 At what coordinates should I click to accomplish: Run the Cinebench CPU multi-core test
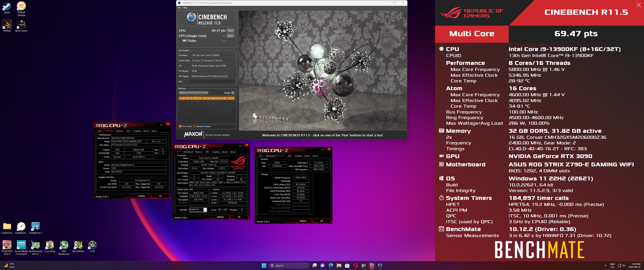[x=230, y=31]
